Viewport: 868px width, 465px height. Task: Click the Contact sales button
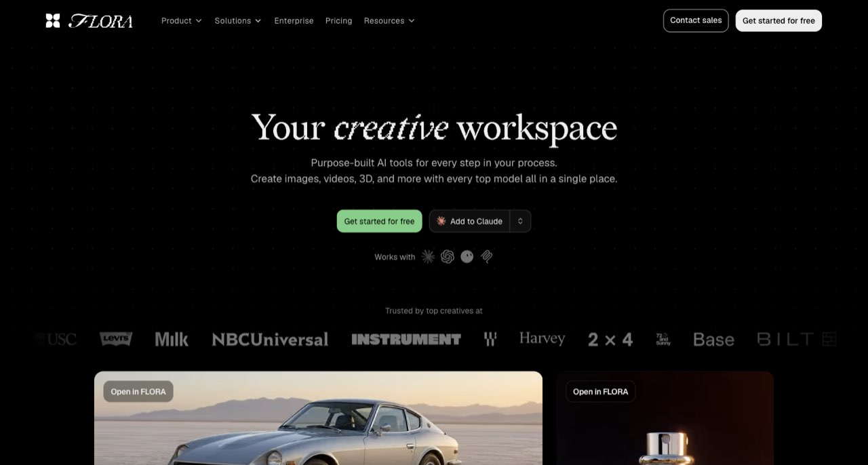[x=696, y=20]
